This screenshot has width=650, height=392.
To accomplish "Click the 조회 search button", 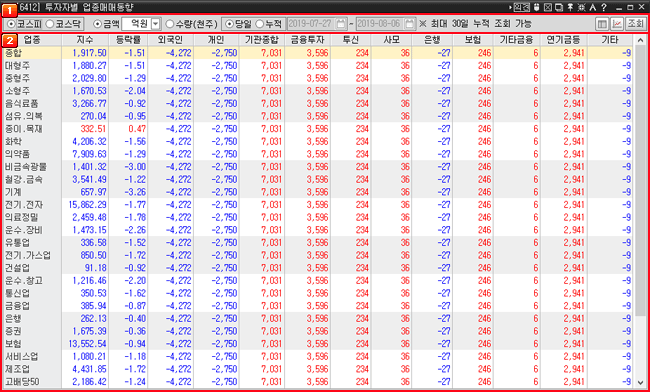I will point(635,24).
